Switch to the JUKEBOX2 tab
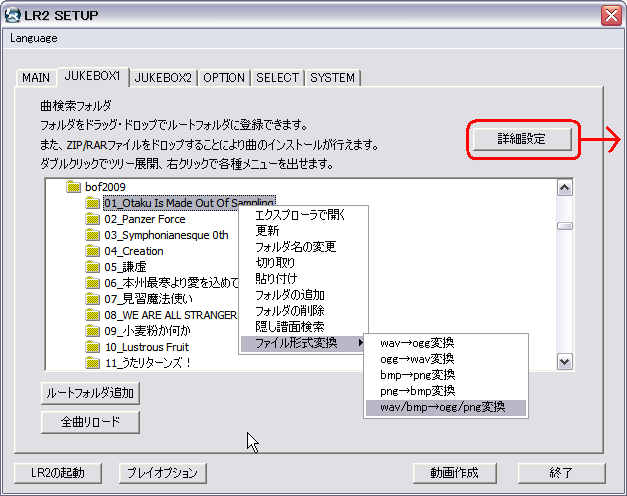This screenshot has width=627, height=496. pyautogui.click(x=163, y=77)
